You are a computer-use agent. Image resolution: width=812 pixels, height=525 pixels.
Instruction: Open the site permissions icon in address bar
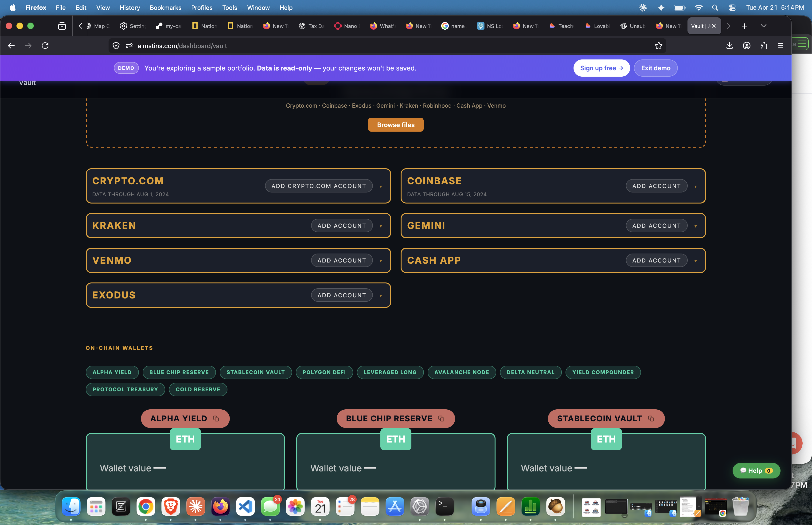click(129, 46)
